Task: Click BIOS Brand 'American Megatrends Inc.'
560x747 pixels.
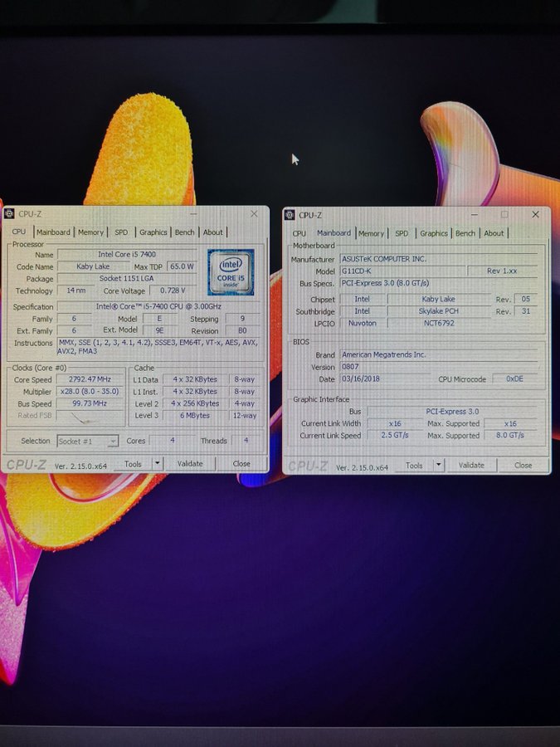Action: click(x=439, y=354)
